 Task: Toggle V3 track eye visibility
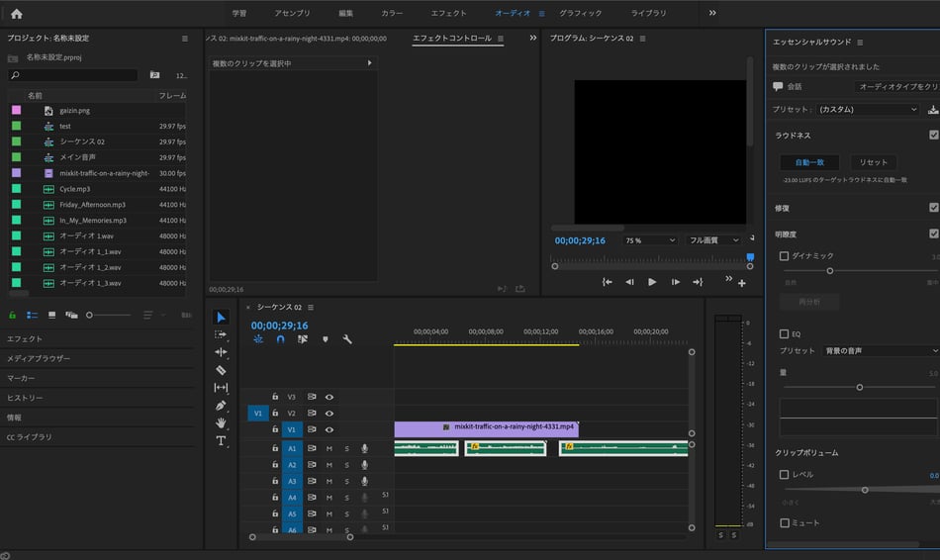point(329,396)
